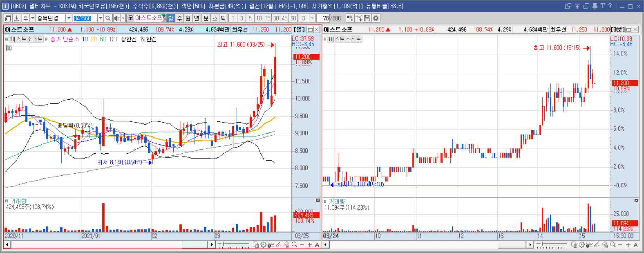Click the download arrow icon in toolbar
This screenshot has width=644, height=253.
[17, 18]
